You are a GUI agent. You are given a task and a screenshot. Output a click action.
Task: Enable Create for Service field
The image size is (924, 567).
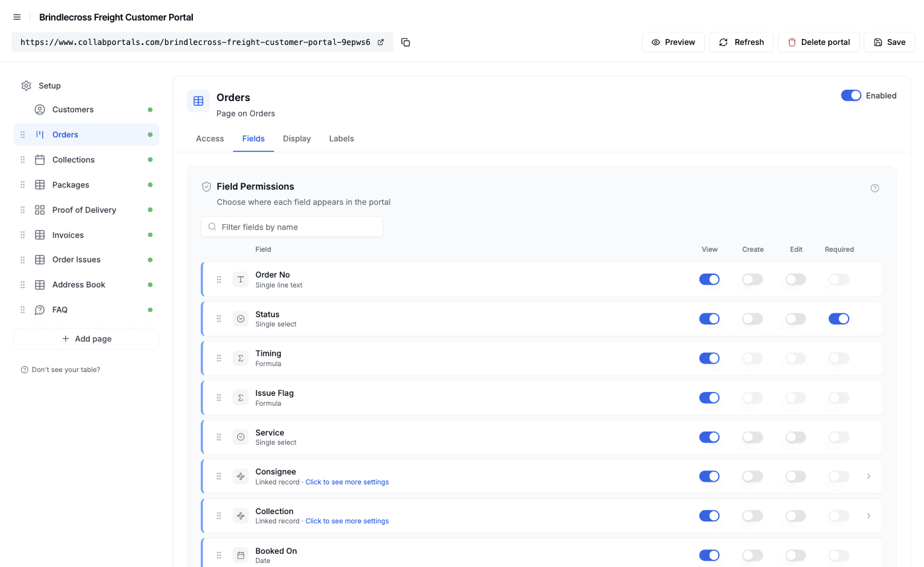752,437
